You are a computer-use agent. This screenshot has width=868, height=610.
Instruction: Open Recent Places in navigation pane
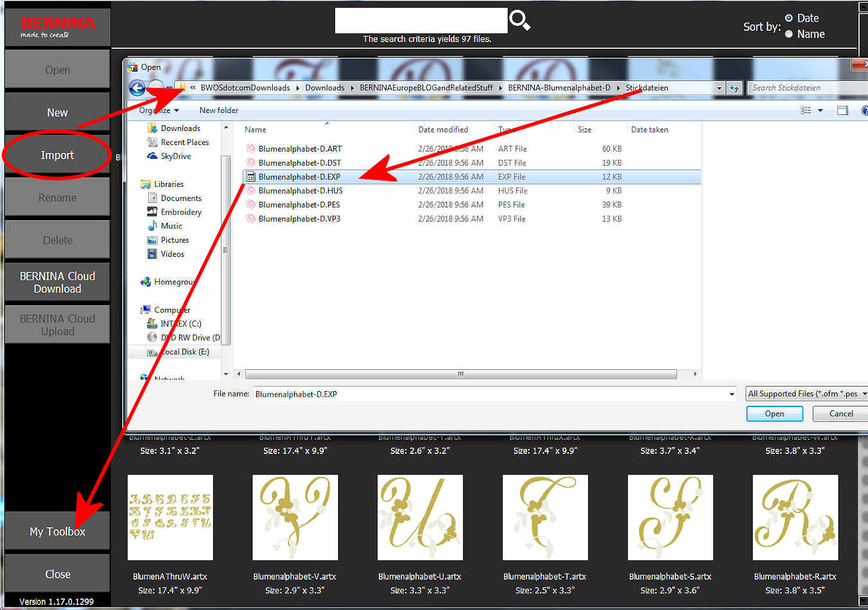pyautogui.click(x=178, y=143)
